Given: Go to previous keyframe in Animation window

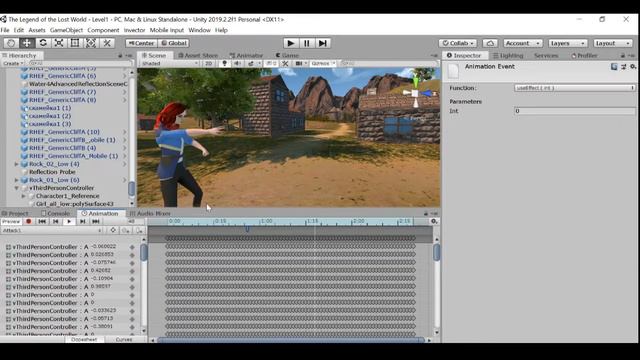Looking at the screenshot, I should point(56,221).
